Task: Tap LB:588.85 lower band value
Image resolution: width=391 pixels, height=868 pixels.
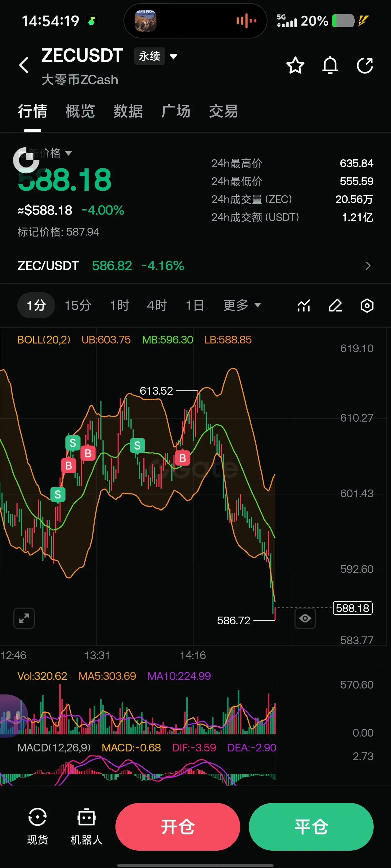Action: point(228,340)
